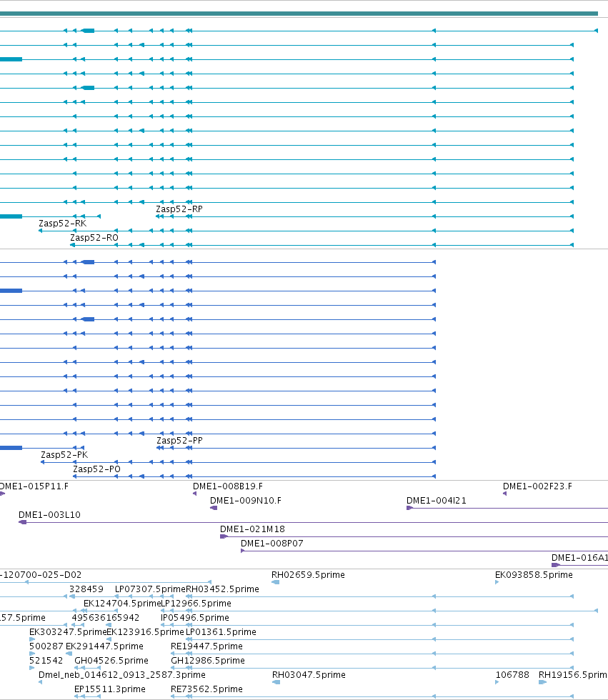The image size is (608, 700).
Task: Click the 106788 EST label
Action: click(512, 675)
